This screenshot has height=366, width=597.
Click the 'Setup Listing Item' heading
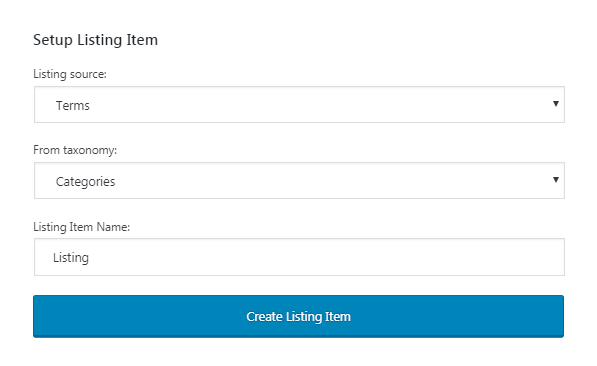pos(95,40)
